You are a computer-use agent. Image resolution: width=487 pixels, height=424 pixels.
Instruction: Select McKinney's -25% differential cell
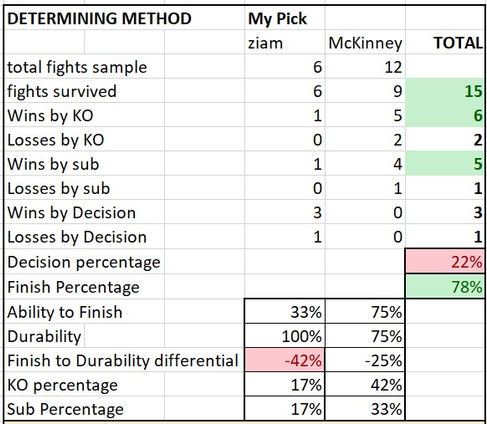click(x=365, y=360)
